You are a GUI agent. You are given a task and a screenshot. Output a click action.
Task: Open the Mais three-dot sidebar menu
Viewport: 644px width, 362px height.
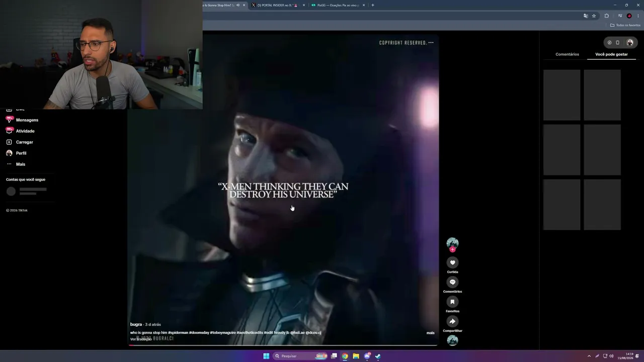click(9, 164)
